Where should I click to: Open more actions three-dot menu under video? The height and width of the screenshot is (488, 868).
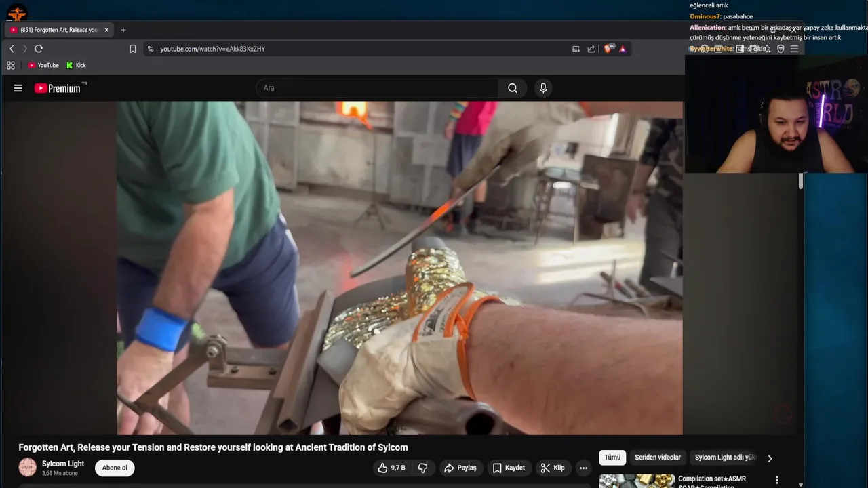point(583,468)
